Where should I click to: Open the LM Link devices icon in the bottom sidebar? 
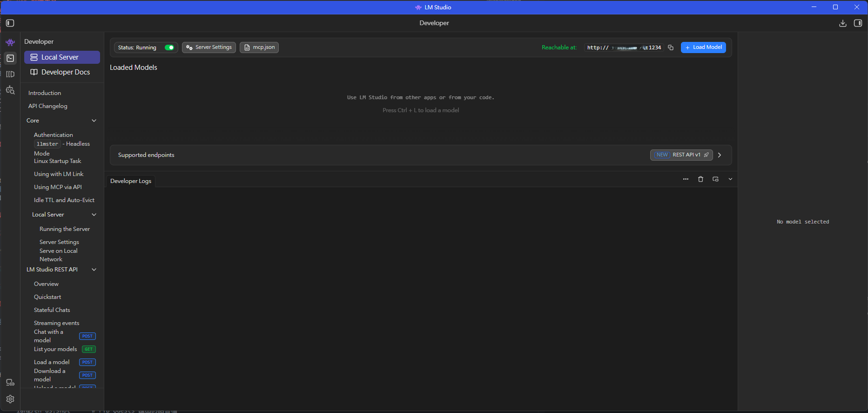pos(10,383)
